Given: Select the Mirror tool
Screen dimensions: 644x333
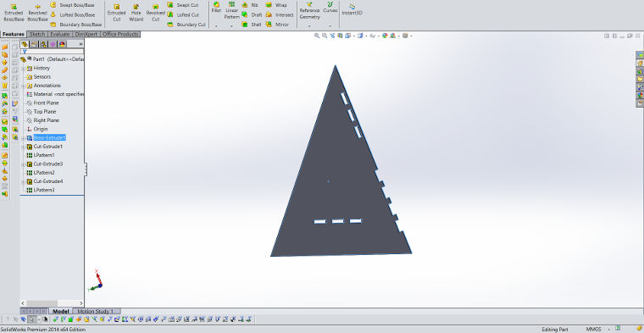Looking at the screenshot, I should pyautogui.click(x=277, y=25).
